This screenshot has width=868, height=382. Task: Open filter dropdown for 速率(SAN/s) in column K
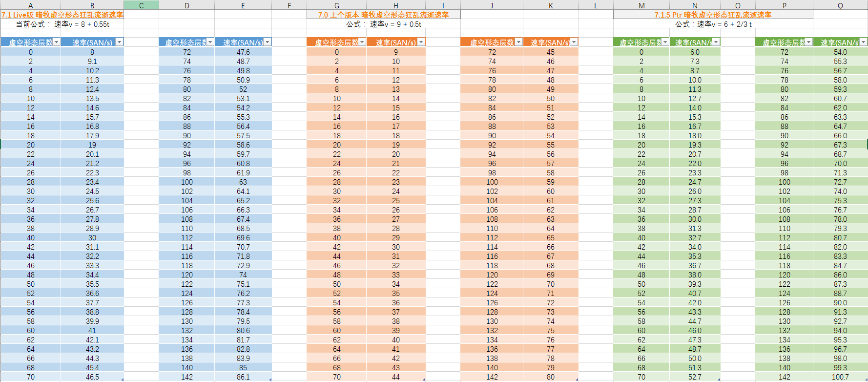point(574,42)
